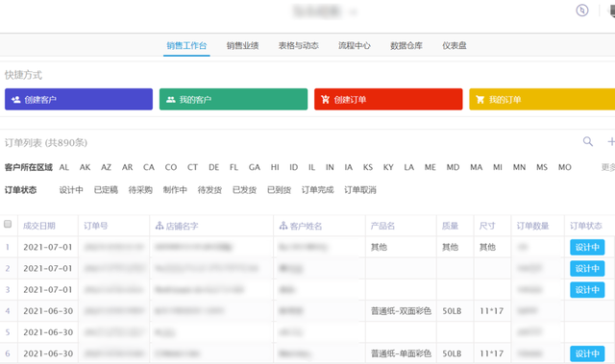Open the 数据仓库 tab
The image size is (615, 364).
click(406, 45)
